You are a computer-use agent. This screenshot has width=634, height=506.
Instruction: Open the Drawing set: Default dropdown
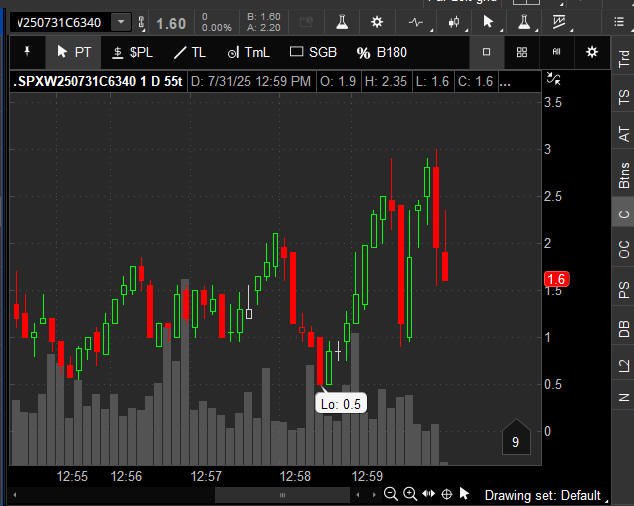tap(545, 495)
